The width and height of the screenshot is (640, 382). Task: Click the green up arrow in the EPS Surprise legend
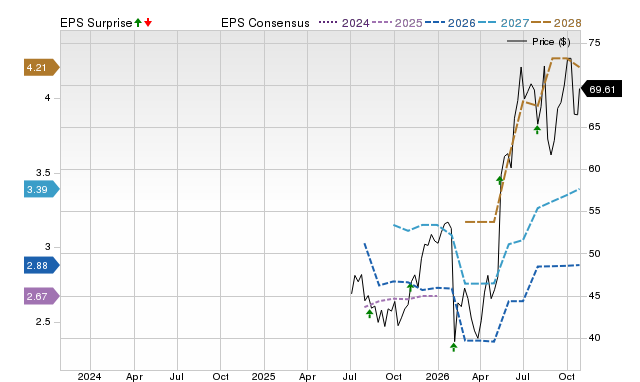(x=138, y=23)
